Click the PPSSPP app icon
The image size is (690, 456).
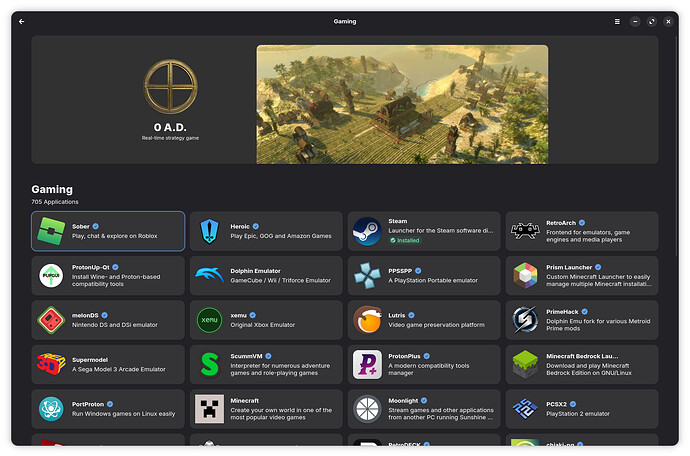pyautogui.click(x=367, y=275)
